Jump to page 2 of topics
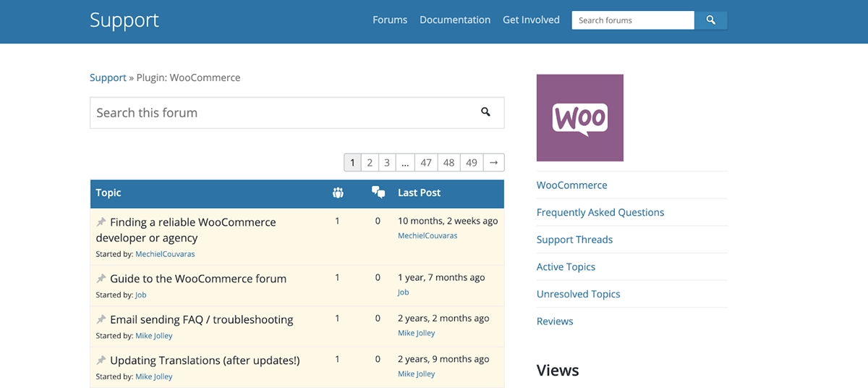 [x=370, y=163]
